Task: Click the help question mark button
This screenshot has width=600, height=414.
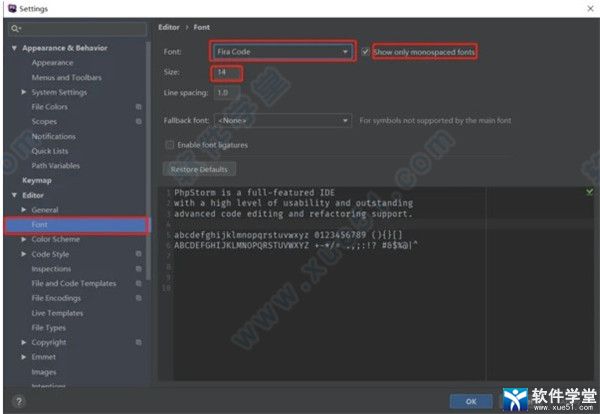Action: (x=19, y=401)
